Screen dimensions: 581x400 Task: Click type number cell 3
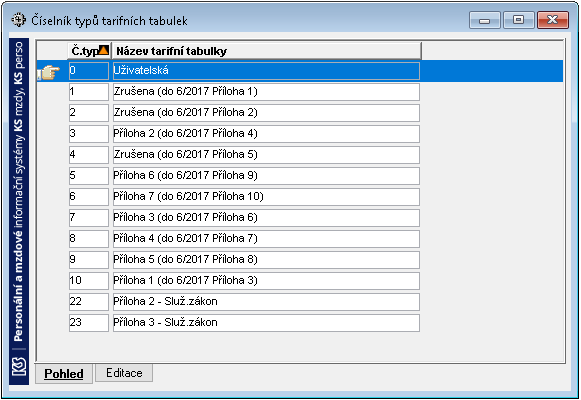coord(89,134)
